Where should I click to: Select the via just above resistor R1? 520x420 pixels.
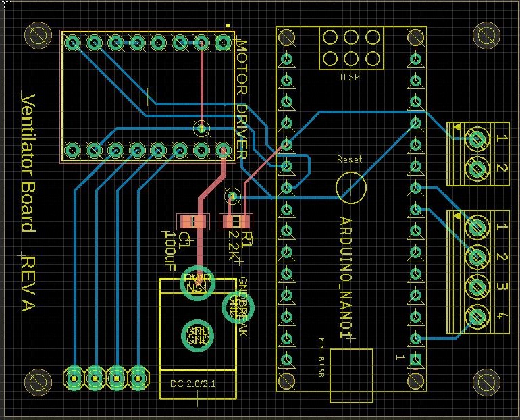[x=232, y=196]
